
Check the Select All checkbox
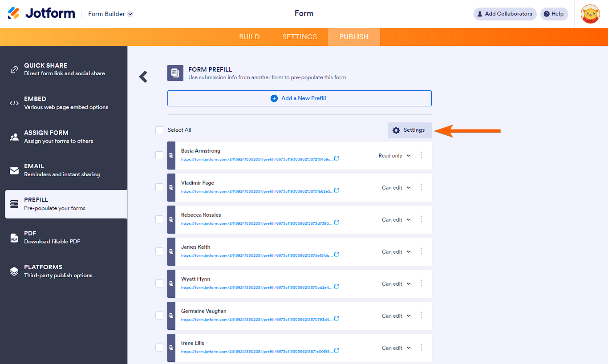[159, 130]
